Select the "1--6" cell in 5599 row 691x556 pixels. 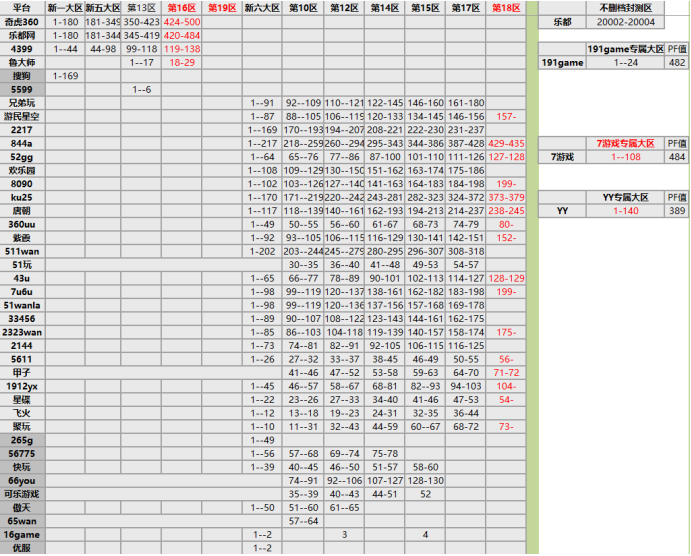pyautogui.click(x=141, y=89)
